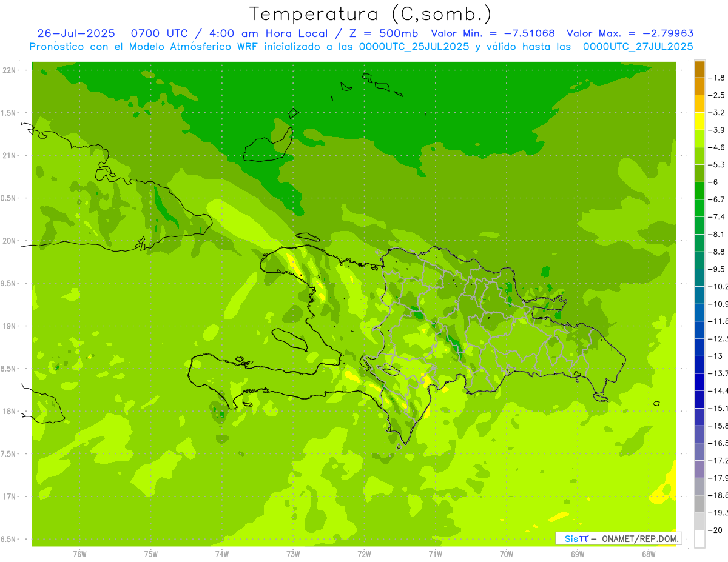Click the "-13.7" color scale label
The width and height of the screenshot is (728, 562).
pyautogui.click(x=718, y=373)
